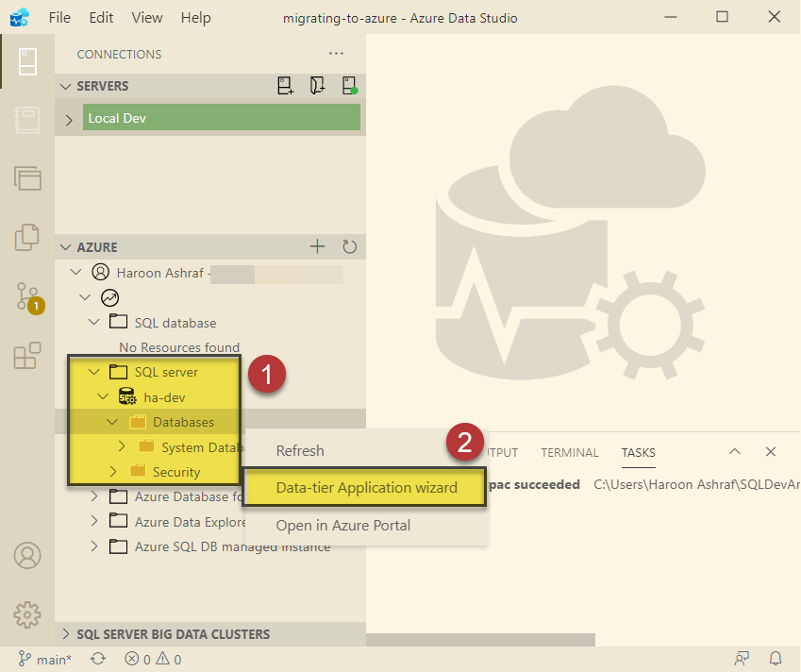This screenshot has width=801, height=672.
Task: Collapse the SERVERS section
Action: coord(65,87)
